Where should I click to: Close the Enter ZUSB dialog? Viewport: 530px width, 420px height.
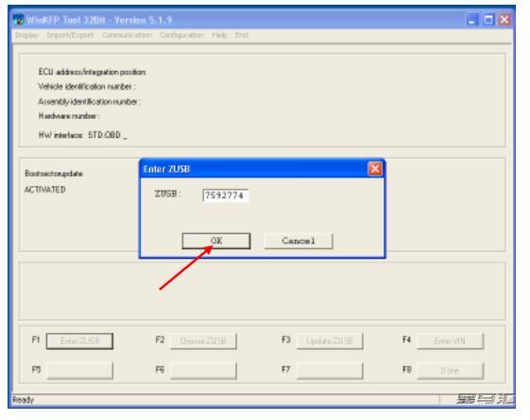pyautogui.click(x=375, y=169)
